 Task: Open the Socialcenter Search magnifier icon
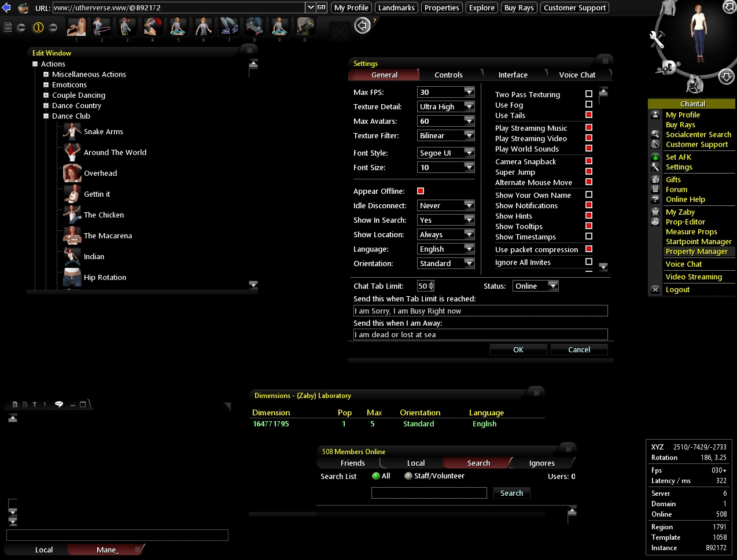[x=655, y=134]
